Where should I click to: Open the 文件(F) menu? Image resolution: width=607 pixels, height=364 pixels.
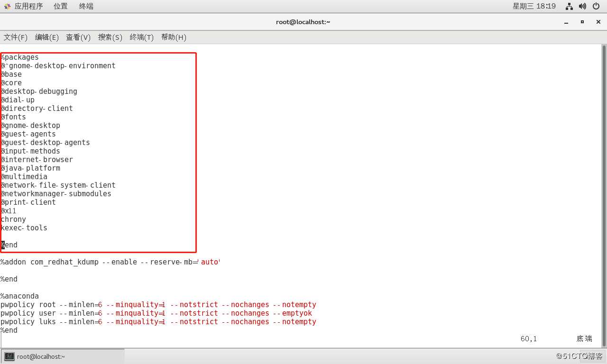click(x=16, y=37)
